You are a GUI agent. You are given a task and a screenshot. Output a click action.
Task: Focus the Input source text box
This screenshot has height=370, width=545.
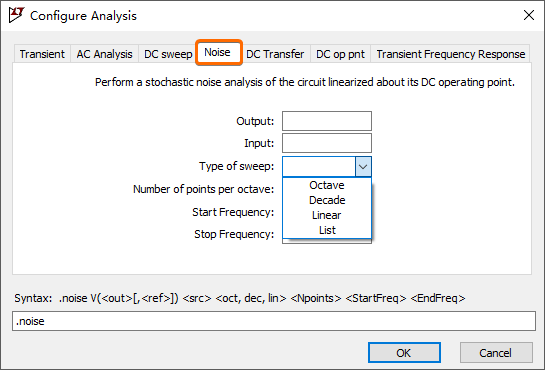[x=327, y=143]
